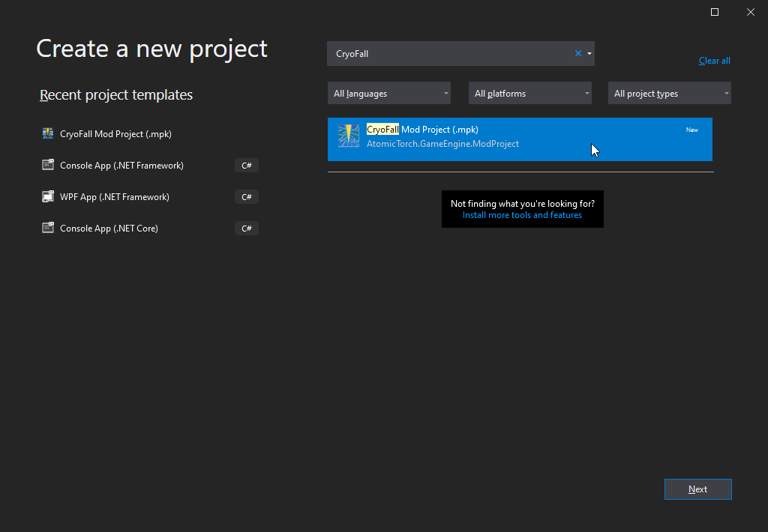Click the CryoFall Mod Project result icon
Screen dimensions: 768x532
[x=348, y=136]
